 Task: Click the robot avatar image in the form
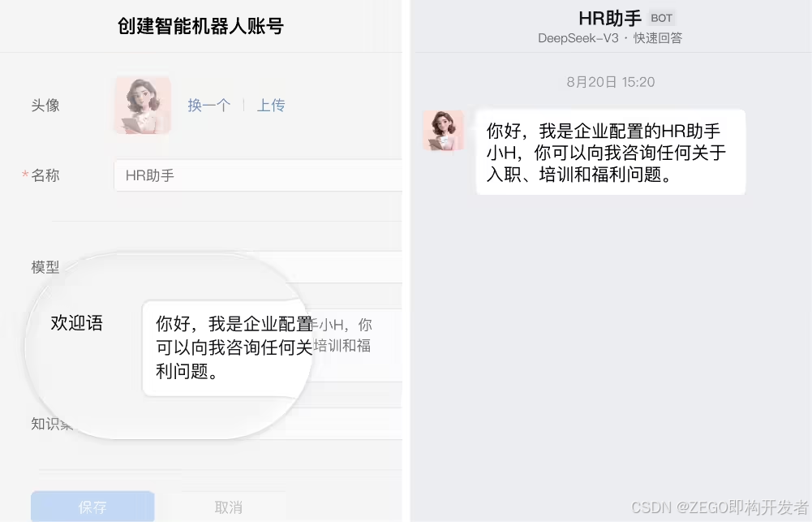click(143, 106)
